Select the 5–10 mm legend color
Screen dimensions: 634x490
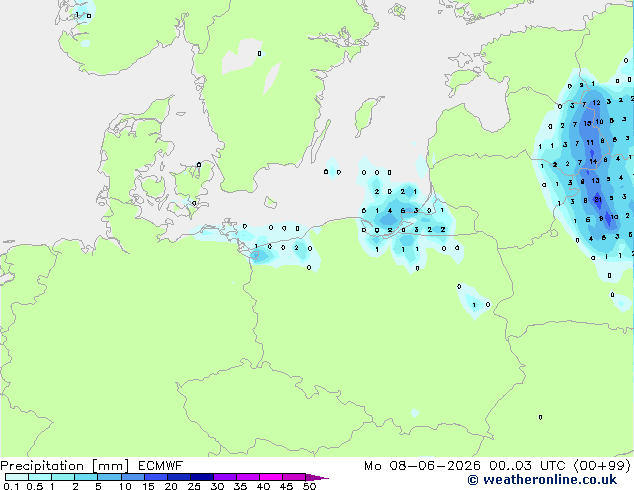pyautogui.click(x=109, y=477)
